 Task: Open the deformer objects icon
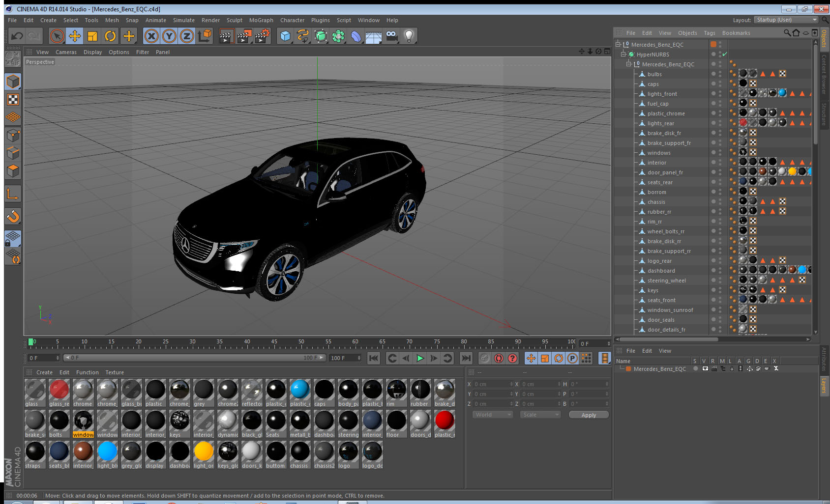coord(356,36)
